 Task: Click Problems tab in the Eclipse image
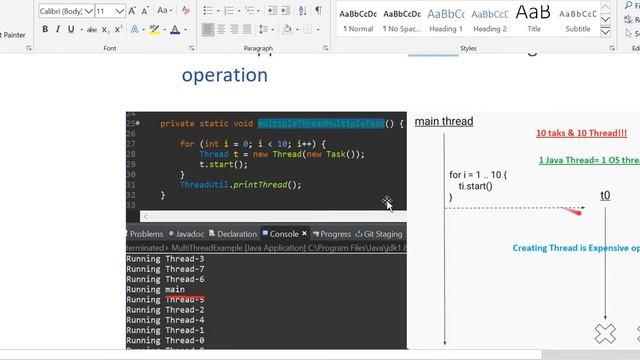(x=145, y=234)
